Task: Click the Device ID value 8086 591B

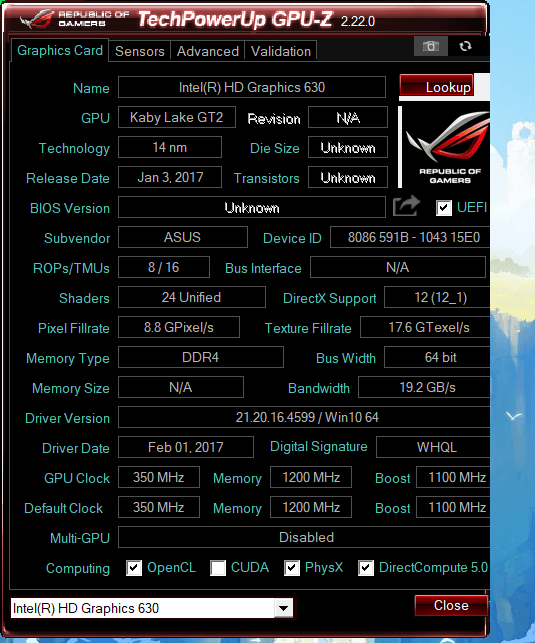Action: 410,237
